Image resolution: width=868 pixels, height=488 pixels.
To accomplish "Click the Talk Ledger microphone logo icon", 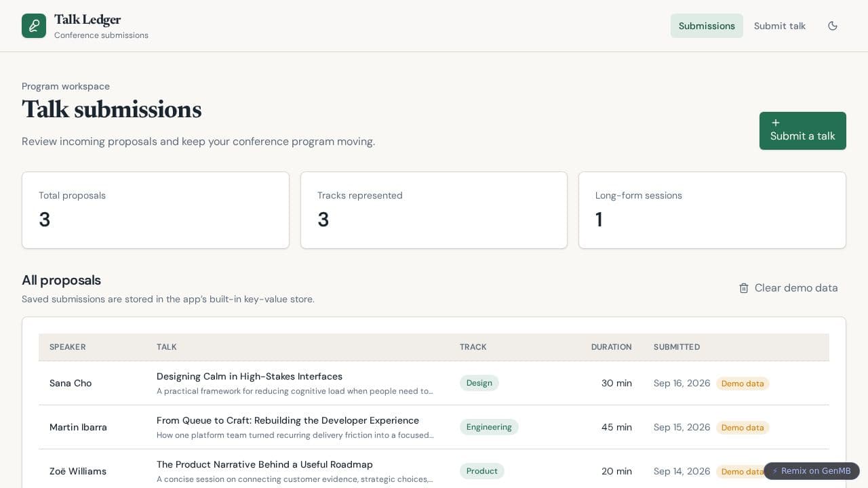I will 34,26.
